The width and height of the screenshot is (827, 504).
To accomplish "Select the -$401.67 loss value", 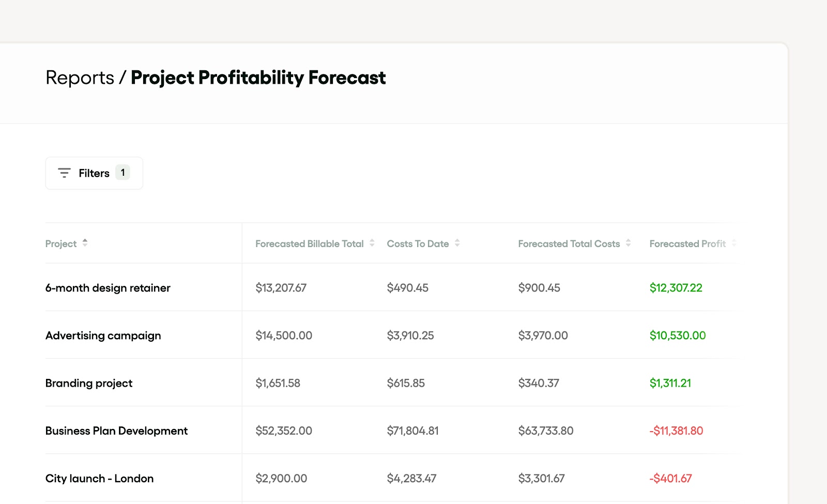I will tap(671, 478).
